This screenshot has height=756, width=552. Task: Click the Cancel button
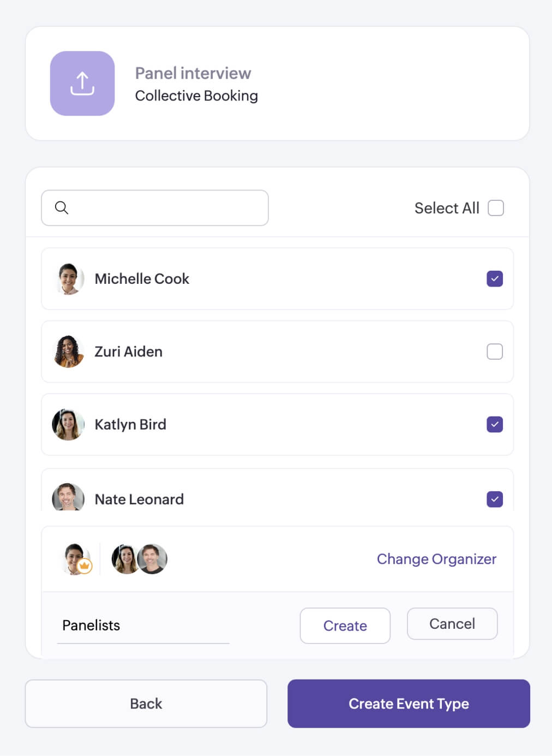452,624
